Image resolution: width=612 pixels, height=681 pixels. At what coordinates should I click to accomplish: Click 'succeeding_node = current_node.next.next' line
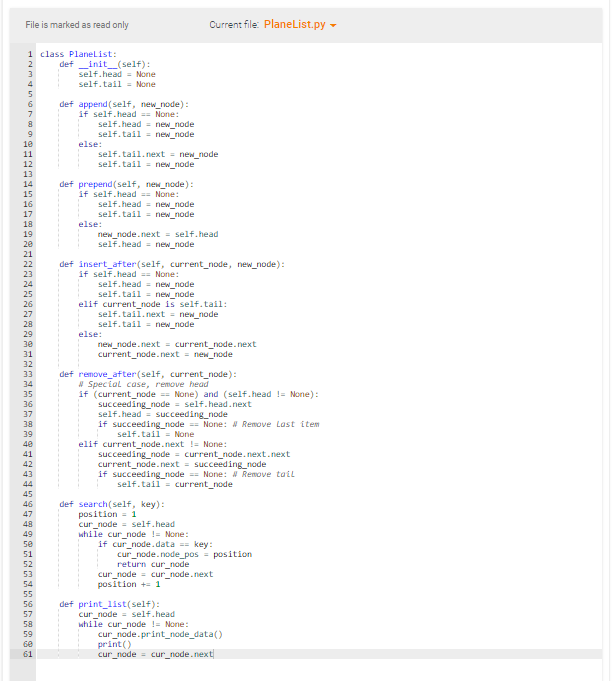194,453
